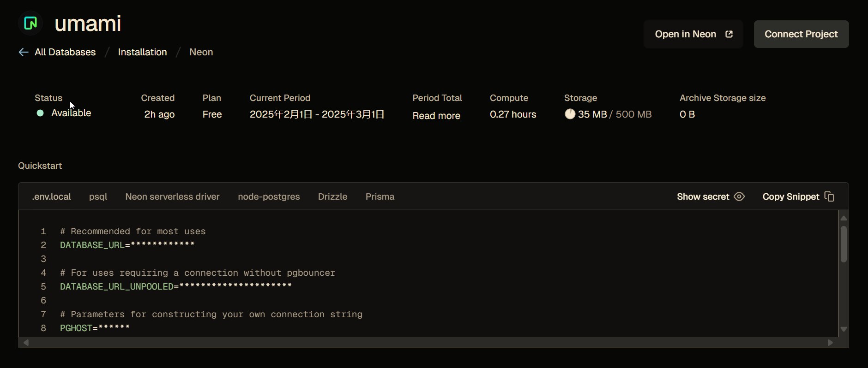The width and height of the screenshot is (868, 368).
Task: Switch to the node-postgres tab
Action: [x=269, y=196]
